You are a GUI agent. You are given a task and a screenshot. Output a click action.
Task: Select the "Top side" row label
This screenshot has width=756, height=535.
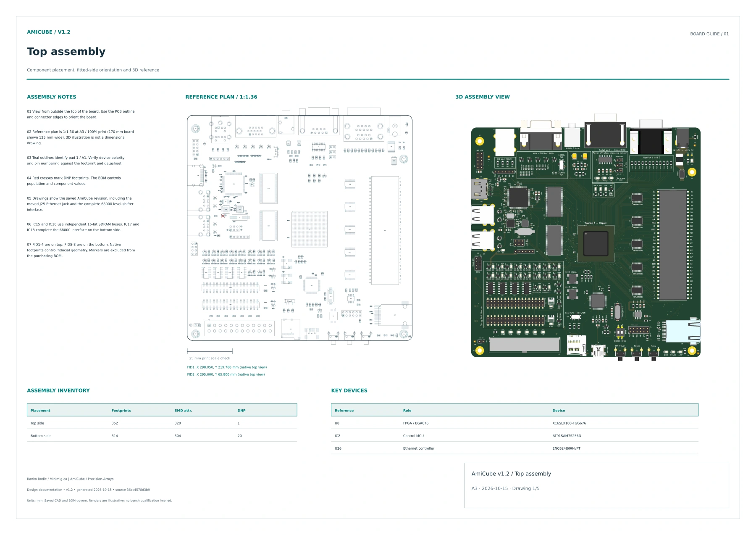pyautogui.click(x=37, y=424)
